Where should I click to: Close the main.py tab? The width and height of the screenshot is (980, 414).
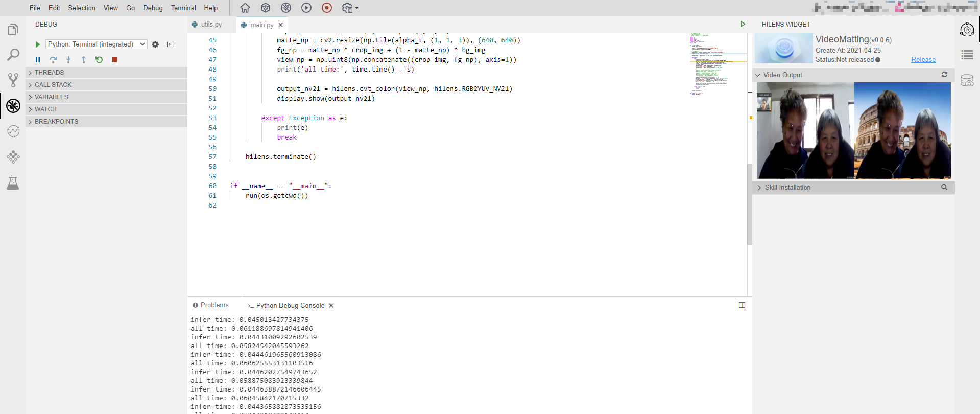click(280, 25)
